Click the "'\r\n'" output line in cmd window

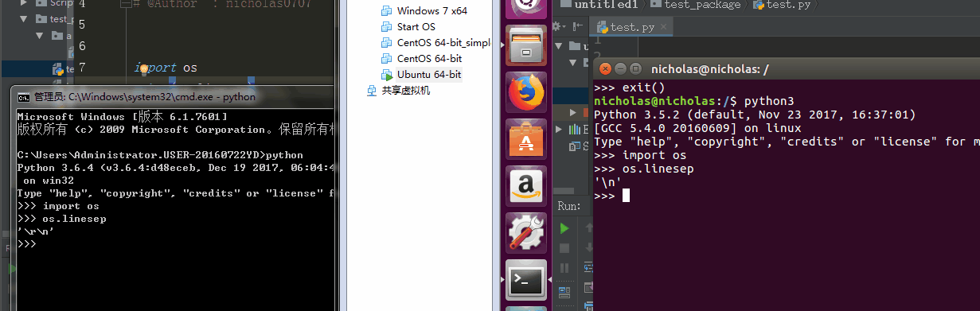tap(36, 231)
